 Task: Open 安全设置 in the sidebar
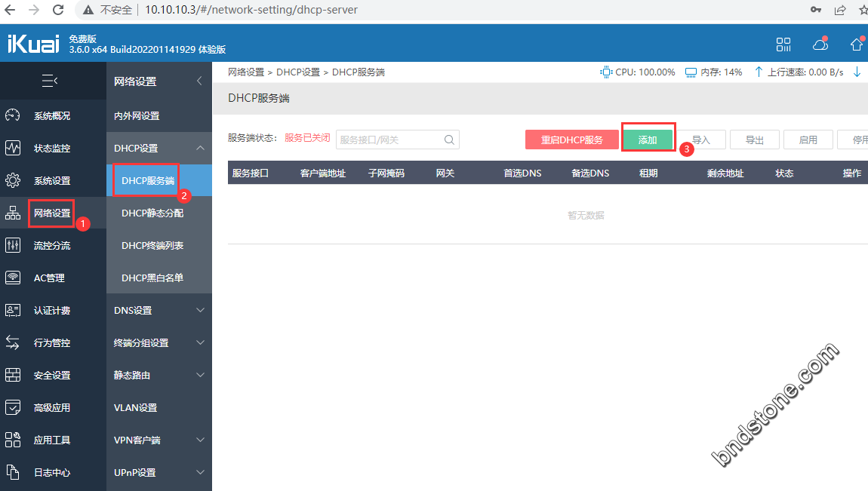[x=52, y=376]
